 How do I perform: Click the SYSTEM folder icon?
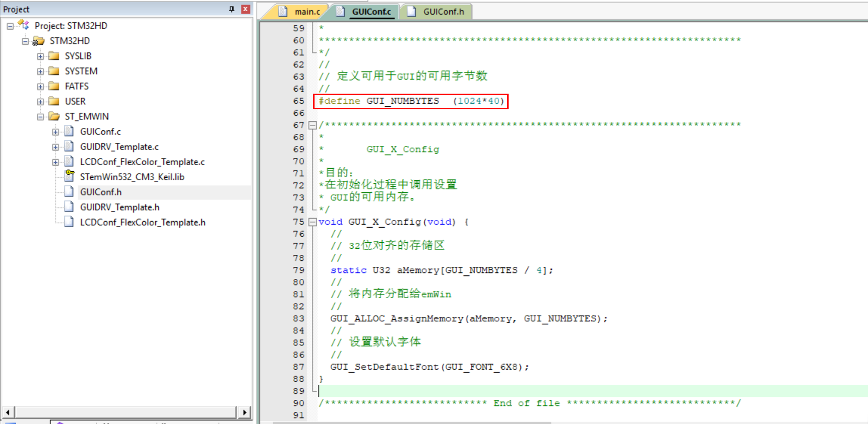[53, 71]
